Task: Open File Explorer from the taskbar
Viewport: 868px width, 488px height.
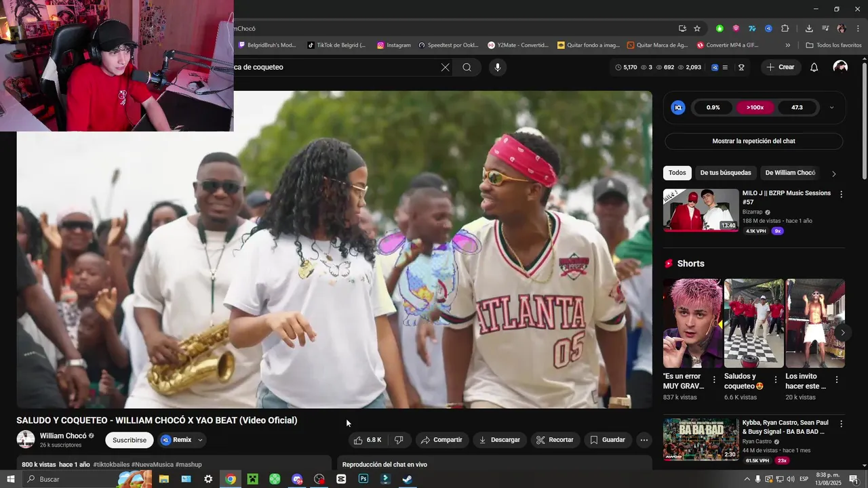Action: pos(163,479)
